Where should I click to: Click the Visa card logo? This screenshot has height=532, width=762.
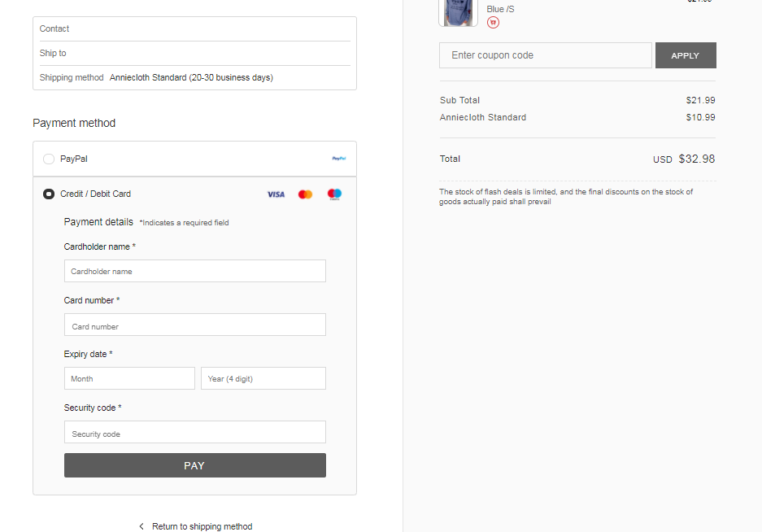click(x=276, y=194)
